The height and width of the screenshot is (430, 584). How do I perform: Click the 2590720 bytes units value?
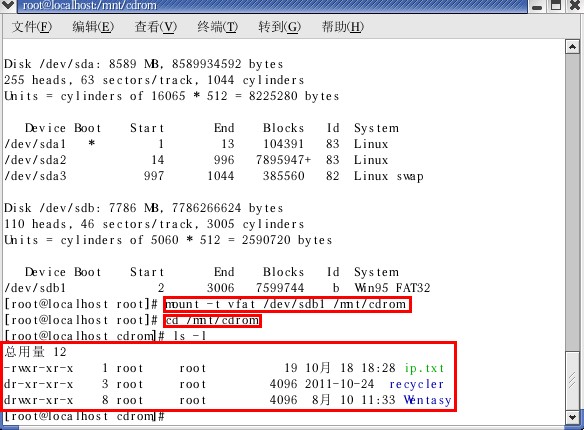coord(287,240)
